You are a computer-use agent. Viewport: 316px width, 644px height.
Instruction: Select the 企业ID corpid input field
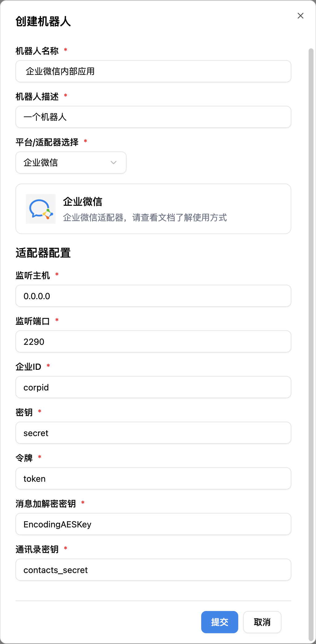click(x=153, y=387)
